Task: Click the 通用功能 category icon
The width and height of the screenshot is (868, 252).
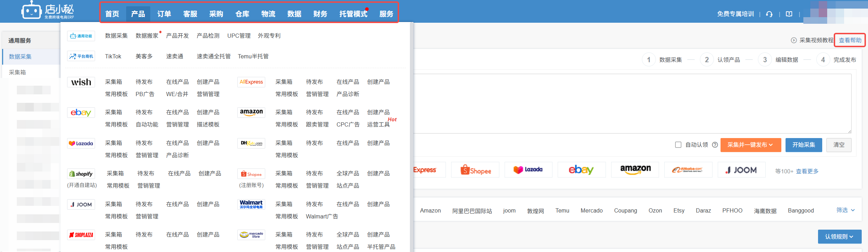Action: [x=81, y=36]
